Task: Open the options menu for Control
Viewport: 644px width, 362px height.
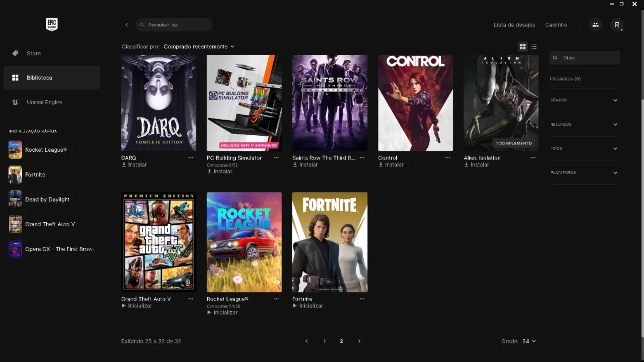Action: (x=447, y=158)
